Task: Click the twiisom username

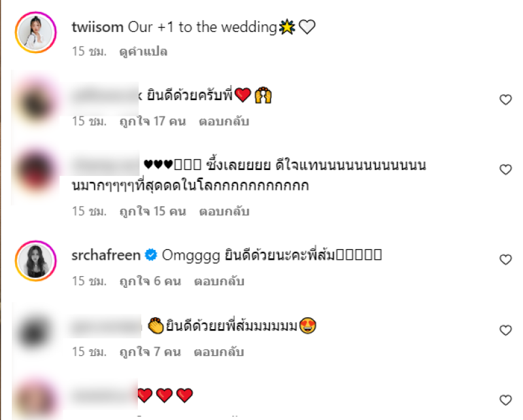Action: [x=97, y=27]
